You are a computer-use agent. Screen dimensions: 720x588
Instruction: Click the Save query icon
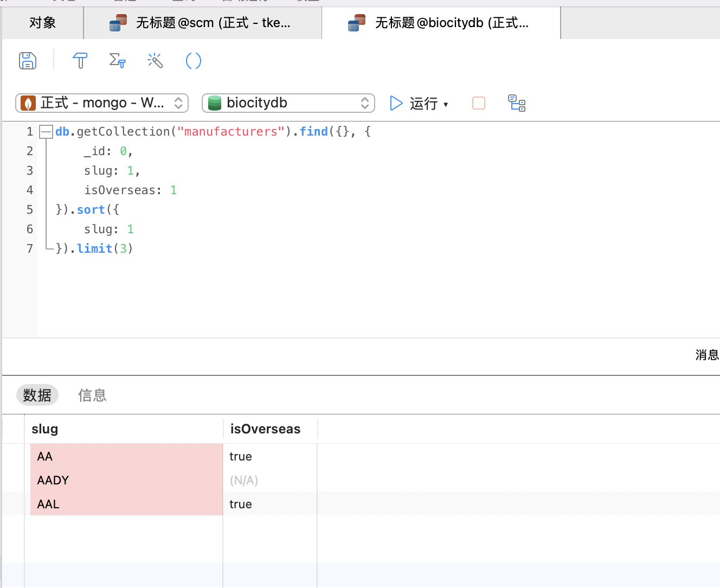point(28,61)
